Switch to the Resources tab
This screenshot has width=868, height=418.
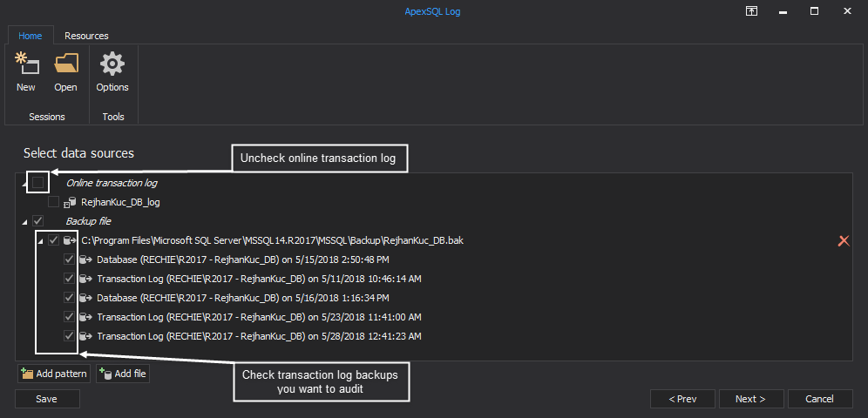point(86,36)
